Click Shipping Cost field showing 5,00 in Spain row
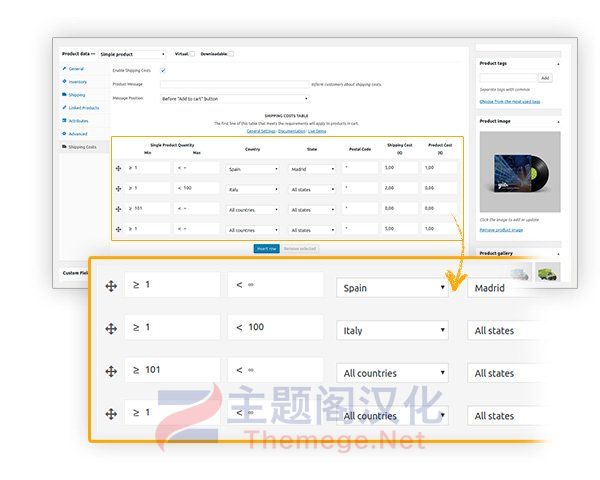This screenshot has height=480, width=600. [x=399, y=168]
